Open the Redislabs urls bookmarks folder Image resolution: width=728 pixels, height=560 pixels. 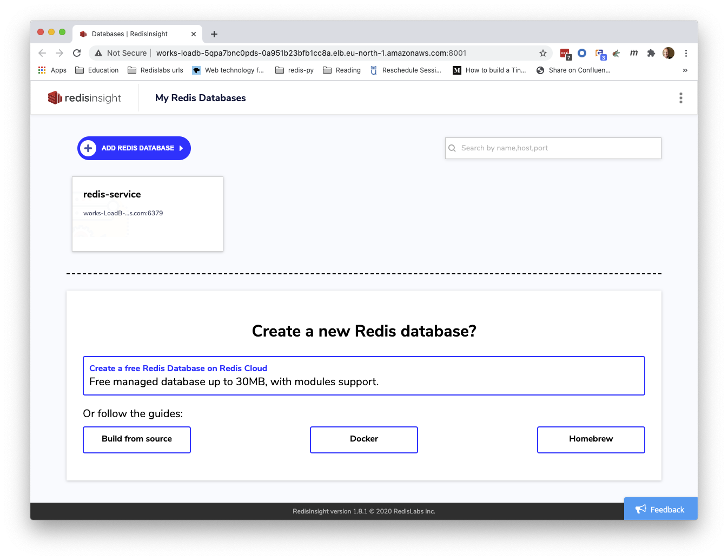[155, 70]
